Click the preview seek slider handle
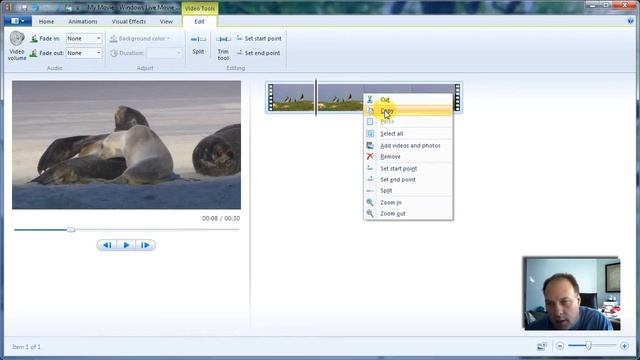Viewport: 640px width, 360px height. click(71, 230)
